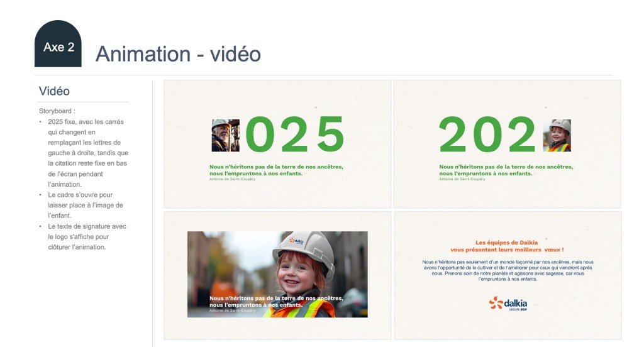Click the "Vidéo" section heading
The width and height of the screenshot is (644, 362).
coord(55,91)
